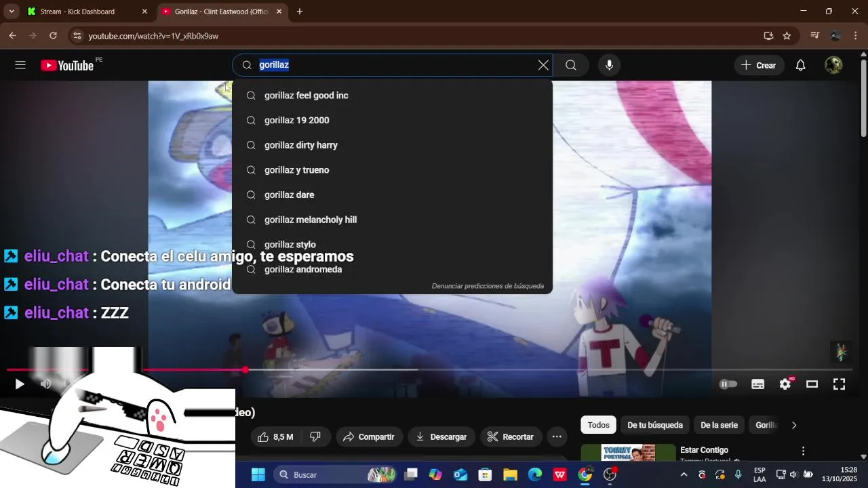868x488 pixels.
Task: Click the Compartir button
Action: 369,437
